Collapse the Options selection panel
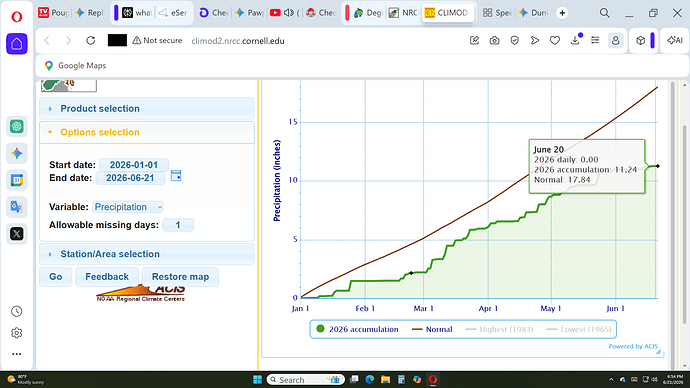Screen dimensions: 690x388 pos(147,132)
